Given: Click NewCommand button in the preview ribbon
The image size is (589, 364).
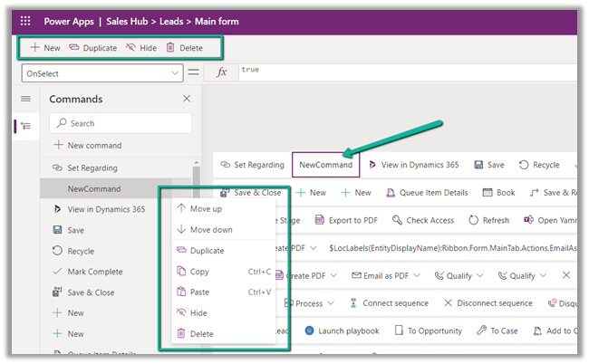Looking at the screenshot, I should coord(325,165).
